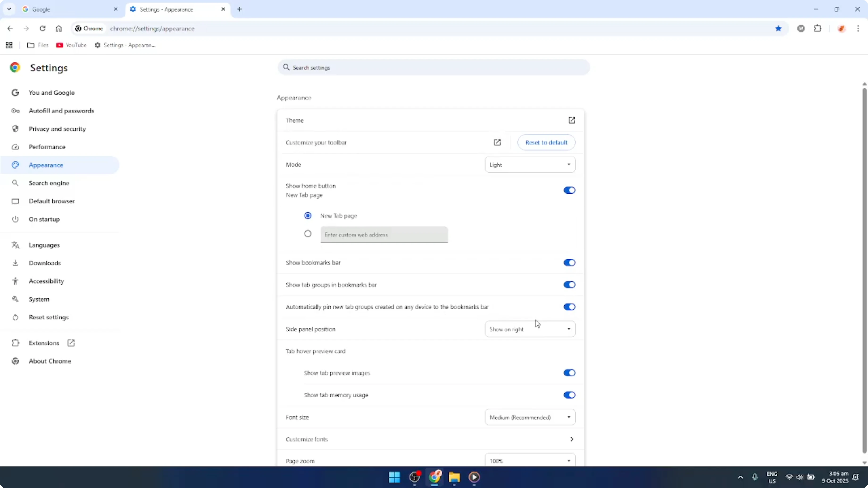This screenshot has height=488, width=868.
Task: Toggle Show home button switch
Action: pos(569,190)
